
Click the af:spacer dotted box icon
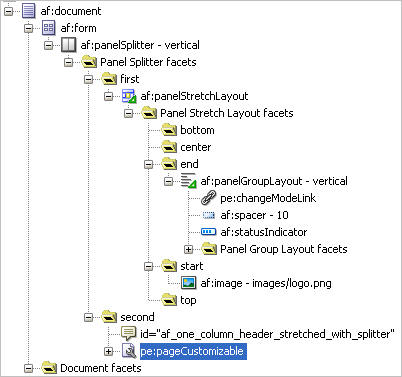(x=209, y=215)
